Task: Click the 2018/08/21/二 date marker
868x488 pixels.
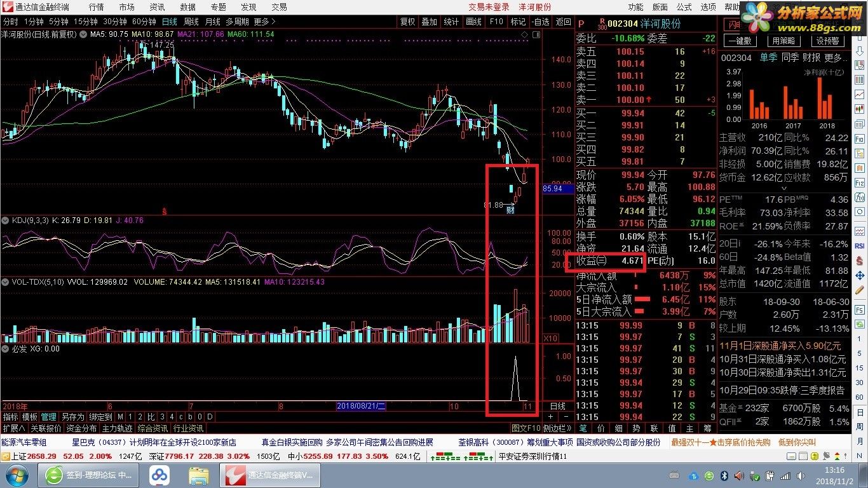Action: 361,406
